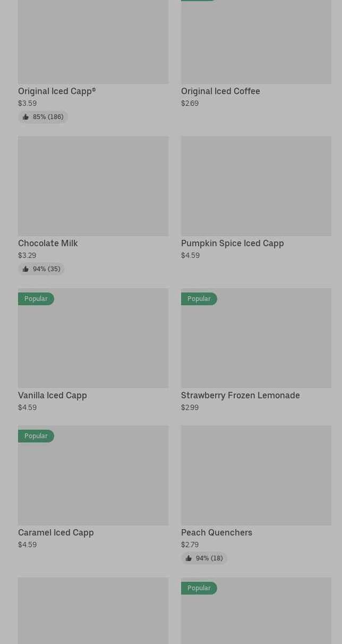Image resolution: width=342 pixels, height=644 pixels.
Task: Click Popular badge on Caramel Iced Capp
Action: 36,436
